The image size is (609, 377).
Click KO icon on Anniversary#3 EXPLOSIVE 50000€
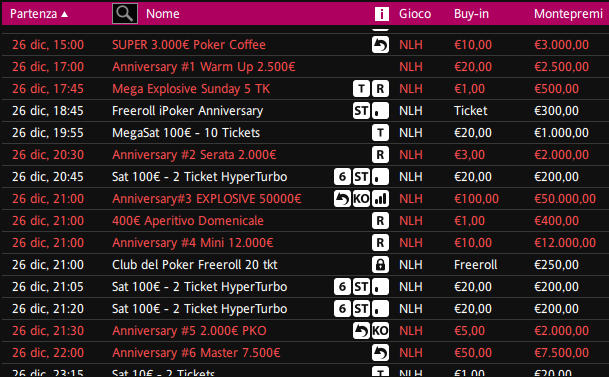pos(361,199)
